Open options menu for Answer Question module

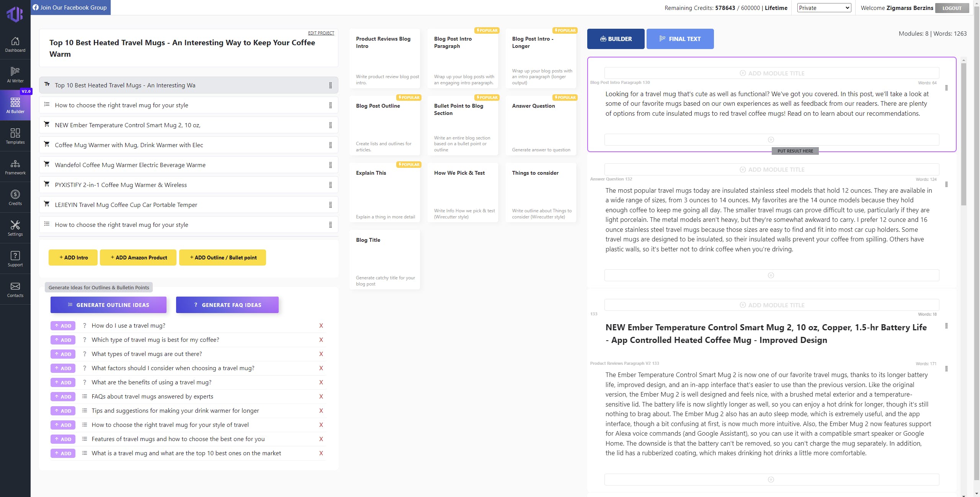(946, 185)
